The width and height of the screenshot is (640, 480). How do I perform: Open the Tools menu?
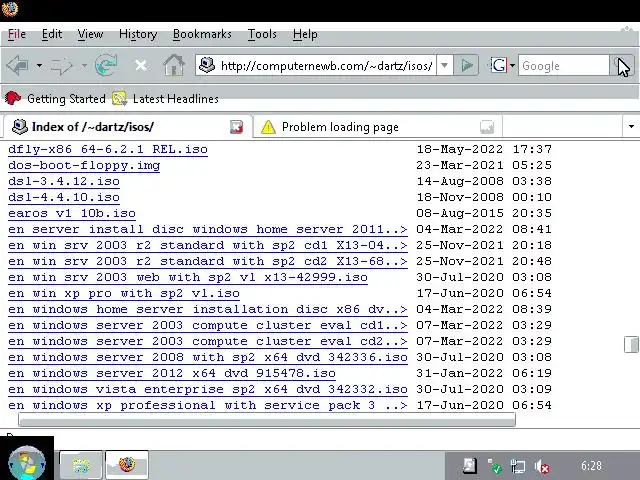(x=262, y=34)
